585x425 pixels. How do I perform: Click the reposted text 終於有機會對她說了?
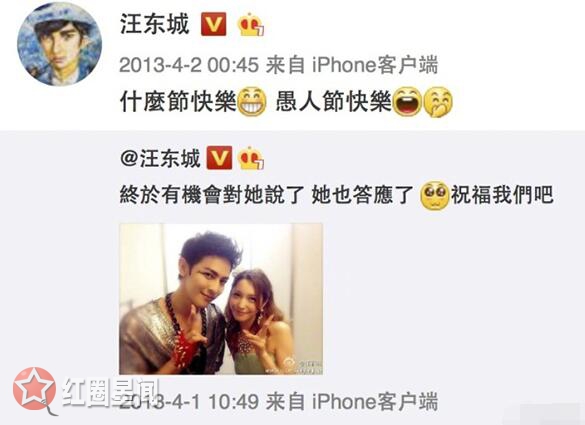point(212,195)
